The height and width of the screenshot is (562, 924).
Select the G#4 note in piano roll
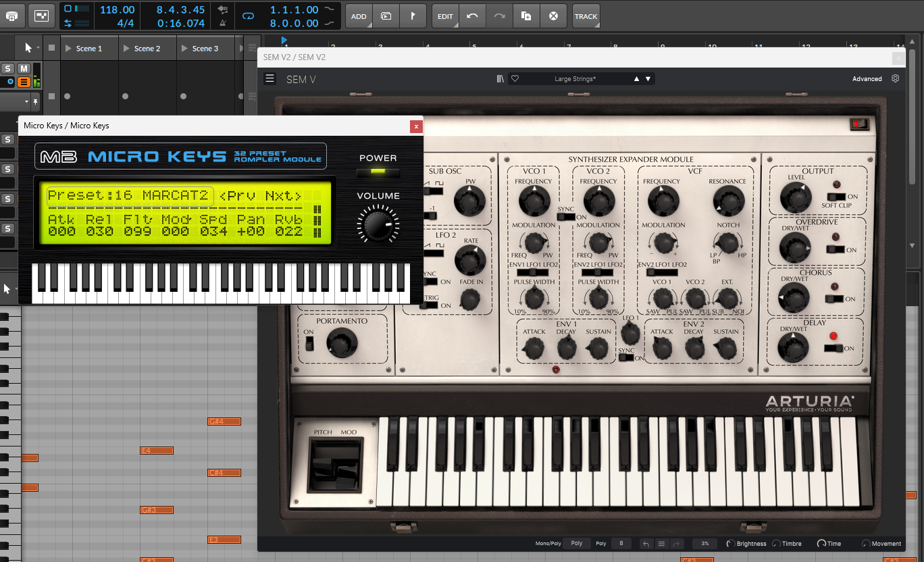click(x=224, y=421)
